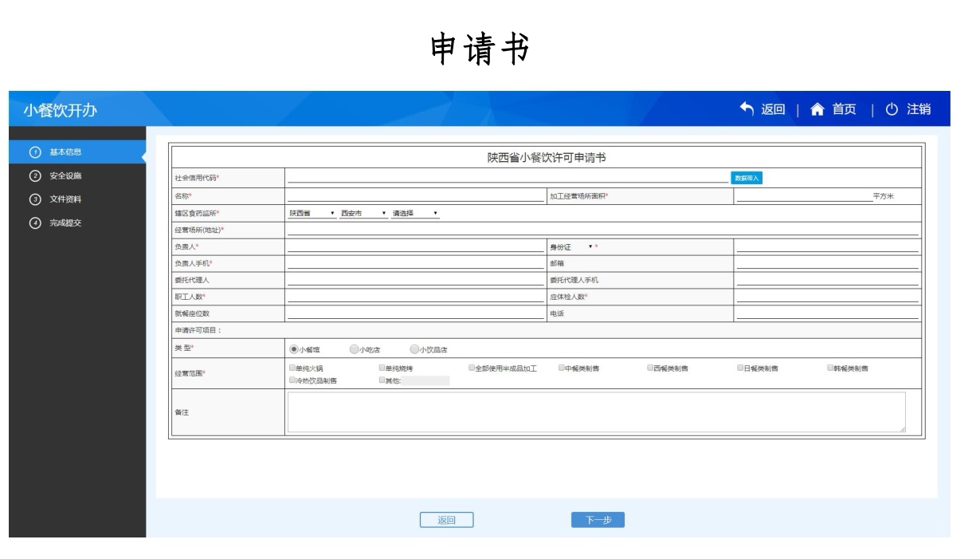
Task: Click the 备注 textarea resize handle
Action: [902, 430]
